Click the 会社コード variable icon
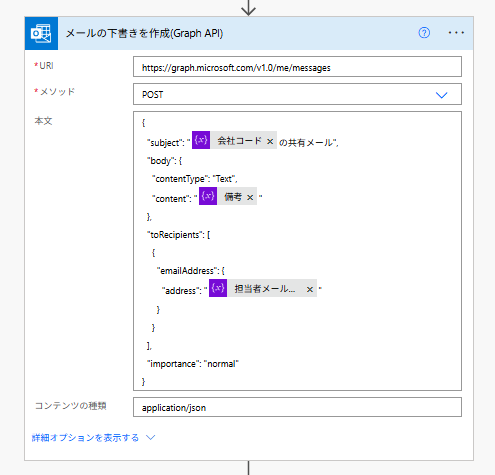The width and height of the screenshot is (495, 475). point(201,140)
